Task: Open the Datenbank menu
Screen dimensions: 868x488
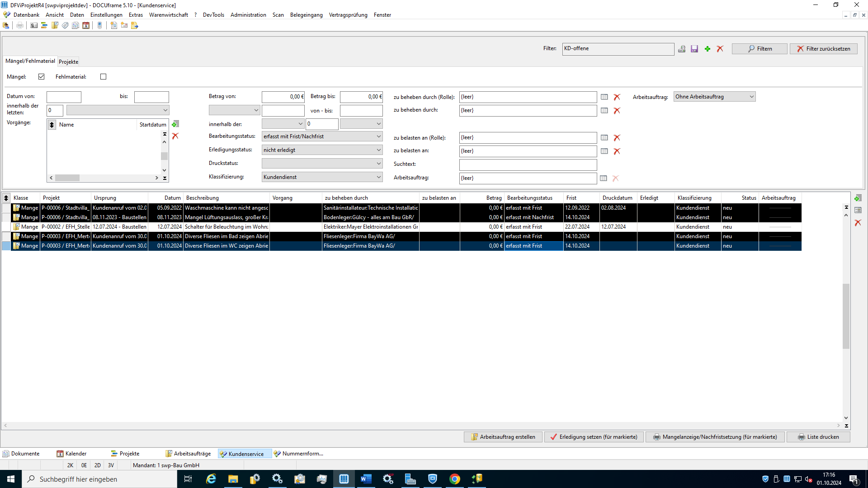Action: (26, 15)
